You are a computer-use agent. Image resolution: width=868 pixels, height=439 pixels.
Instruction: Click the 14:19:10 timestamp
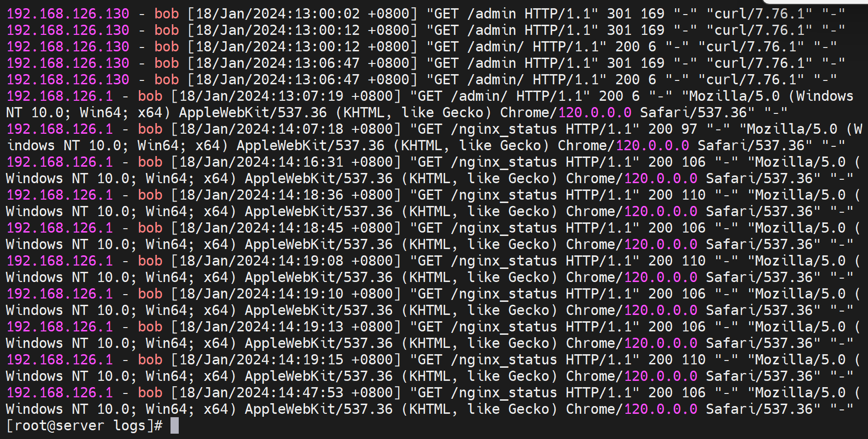tap(311, 294)
